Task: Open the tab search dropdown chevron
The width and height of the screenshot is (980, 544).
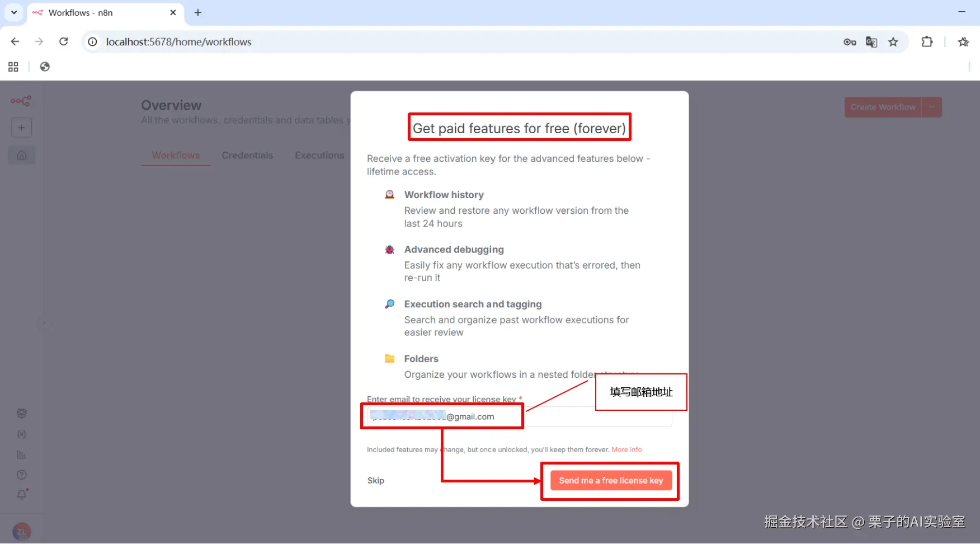Action: pyautogui.click(x=14, y=12)
